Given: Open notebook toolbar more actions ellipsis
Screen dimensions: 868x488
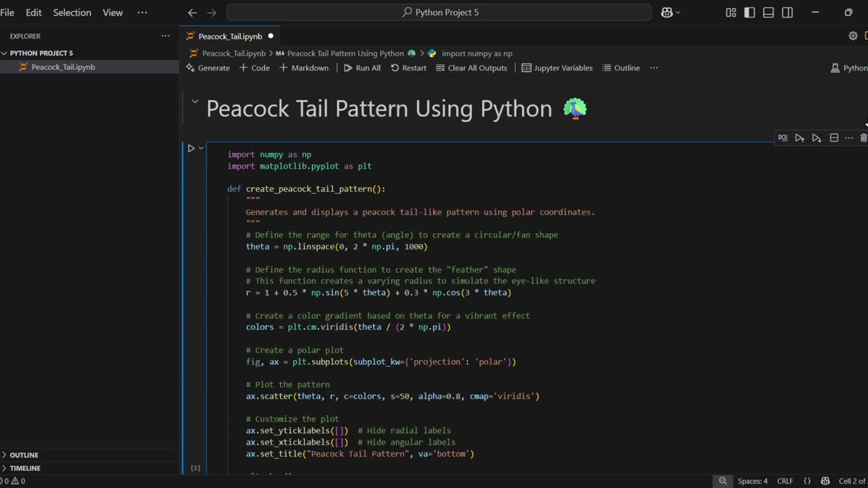Looking at the screenshot, I should coord(654,68).
